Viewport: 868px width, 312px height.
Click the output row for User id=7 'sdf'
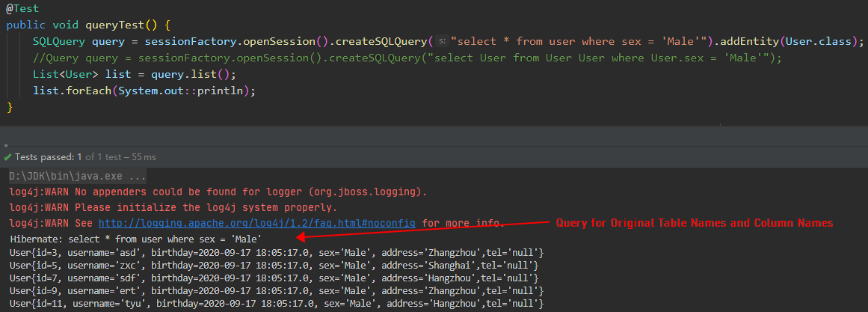[x=274, y=278]
